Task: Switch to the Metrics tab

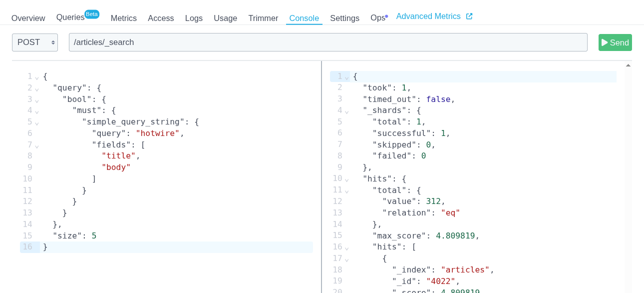Action: (124, 18)
